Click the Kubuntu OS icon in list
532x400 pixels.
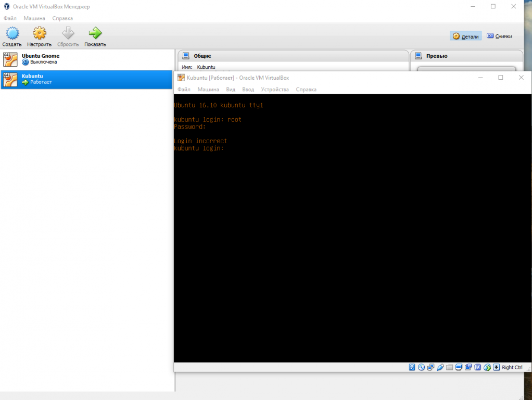click(x=10, y=80)
